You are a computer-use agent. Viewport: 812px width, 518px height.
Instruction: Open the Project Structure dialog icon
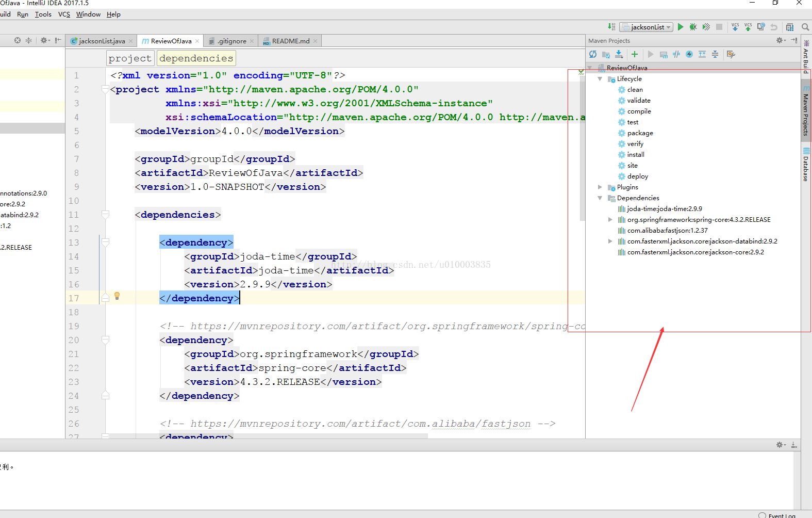(790, 27)
